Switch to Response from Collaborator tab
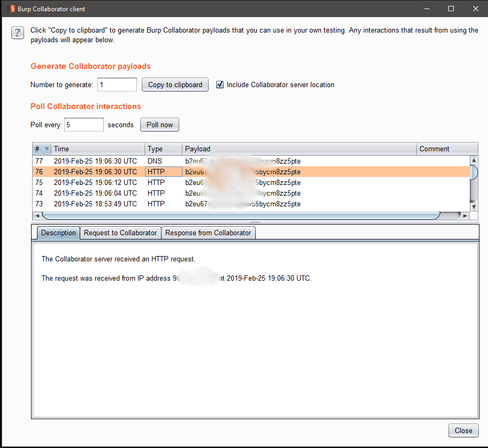 [208, 233]
